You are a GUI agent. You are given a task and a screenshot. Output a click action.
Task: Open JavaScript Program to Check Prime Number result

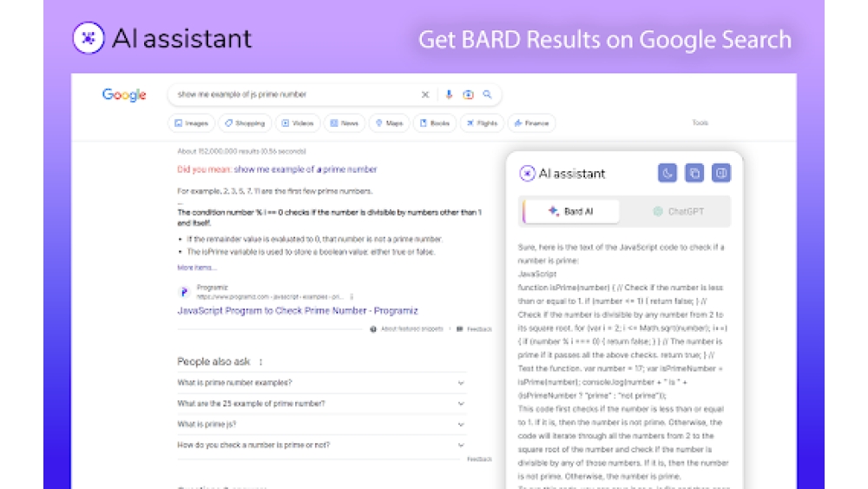tap(297, 311)
